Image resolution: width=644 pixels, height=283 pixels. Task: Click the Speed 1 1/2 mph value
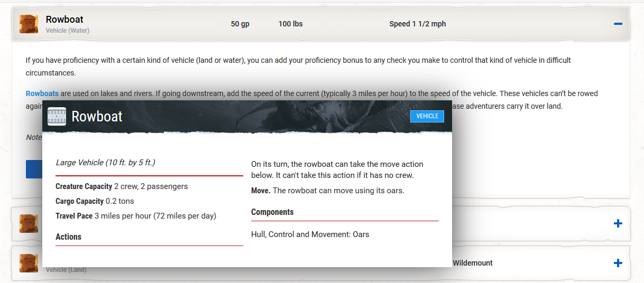click(417, 24)
